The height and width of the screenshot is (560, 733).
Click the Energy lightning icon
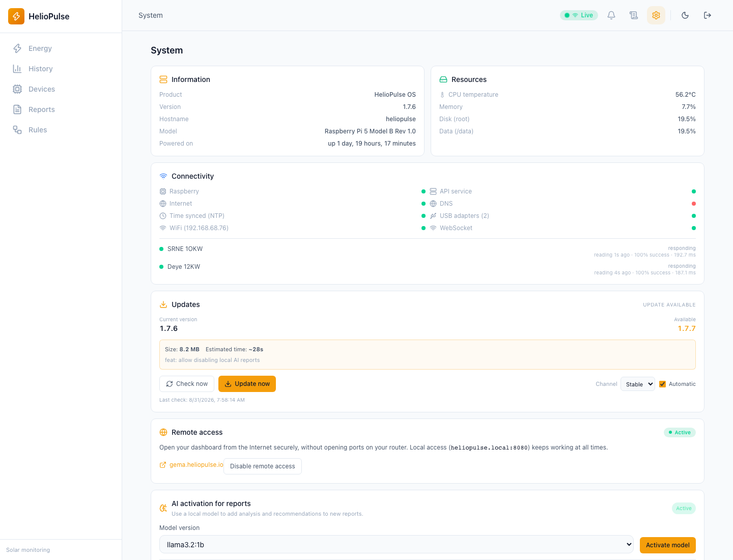pos(17,48)
